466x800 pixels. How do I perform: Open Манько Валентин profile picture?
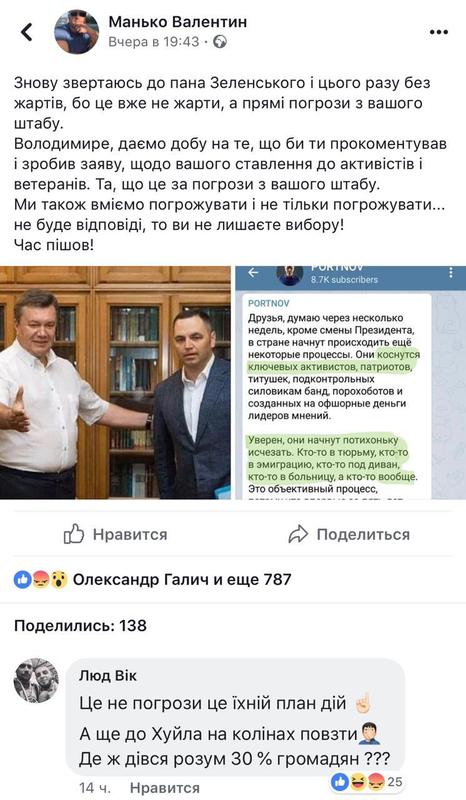tap(77, 32)
